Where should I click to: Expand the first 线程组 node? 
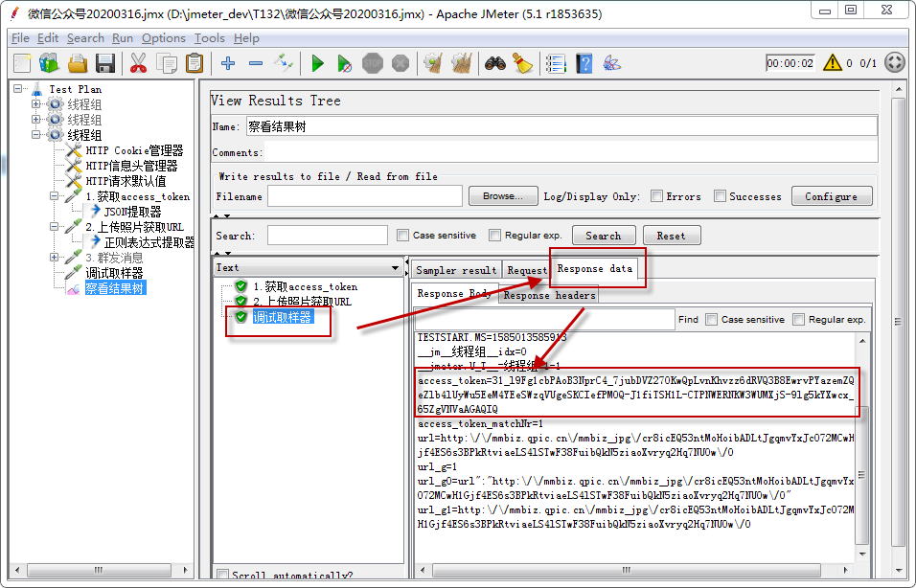tap(36, 104)
